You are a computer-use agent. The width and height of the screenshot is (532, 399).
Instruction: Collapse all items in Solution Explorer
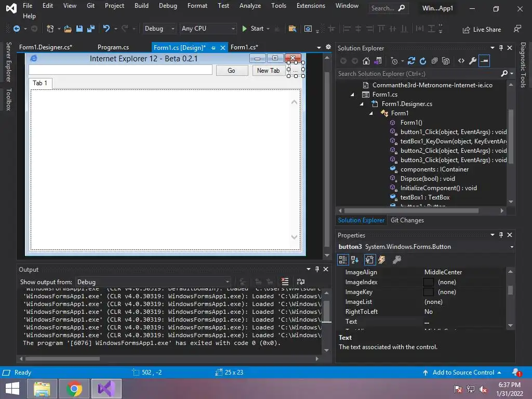pyautogui.click(x=434, y=61)
